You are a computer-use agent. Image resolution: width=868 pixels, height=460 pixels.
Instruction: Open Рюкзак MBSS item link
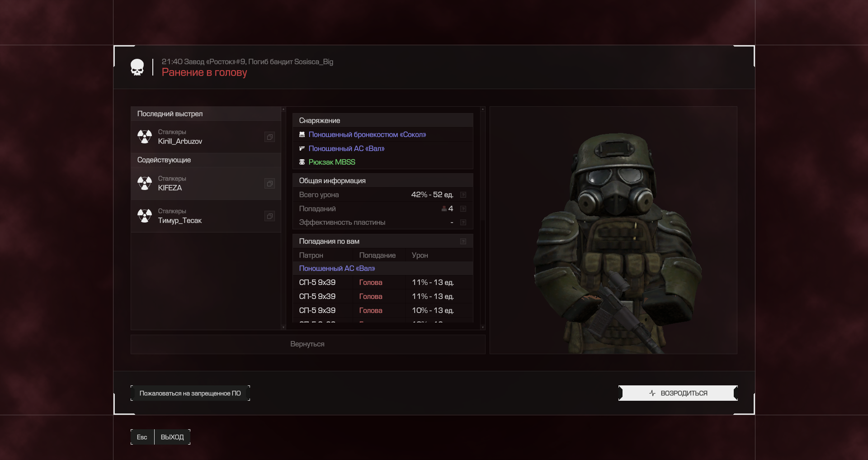pos(332,162)
